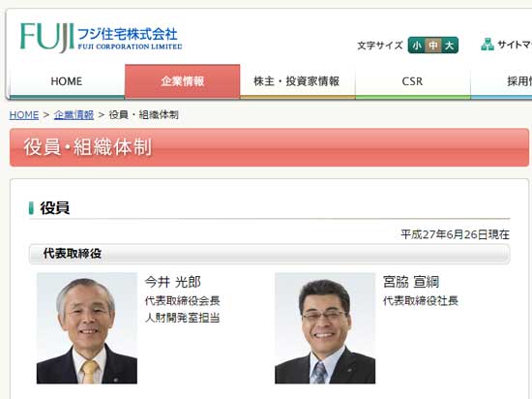
Task: Follow the 企業情報 breadcrumb link
Action: (74, 115)
